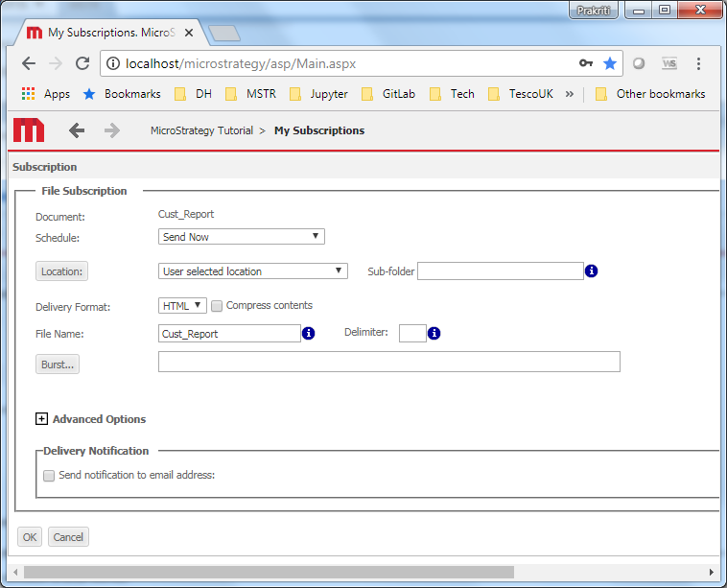Click the MicroStrategy logo icon
This screenshot has height=588, width=727.
coord(29,130)
